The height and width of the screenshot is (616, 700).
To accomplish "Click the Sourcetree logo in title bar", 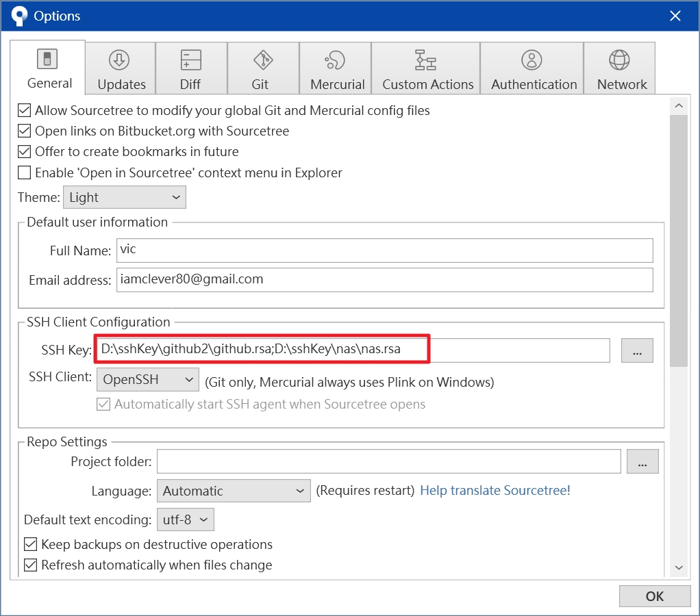I will [x=19, y=16].
